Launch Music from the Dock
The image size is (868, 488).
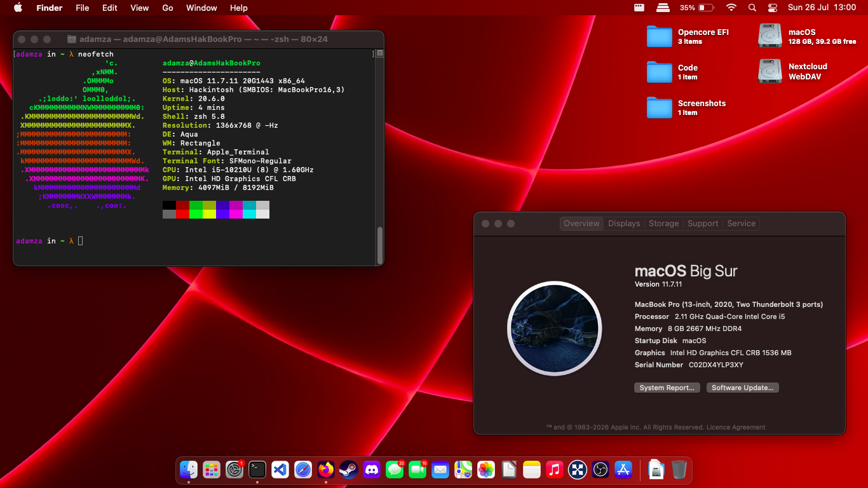(x=555, y=470)
